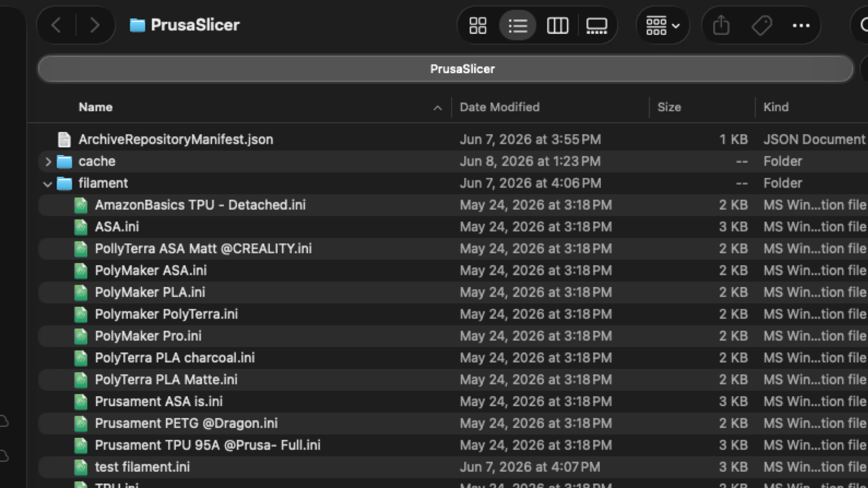Image resolution: width=868 pixels, height=488 pixels.
Task: Select the Polymaker PolyTerra.ini file icon
Action: click(80, 314)
